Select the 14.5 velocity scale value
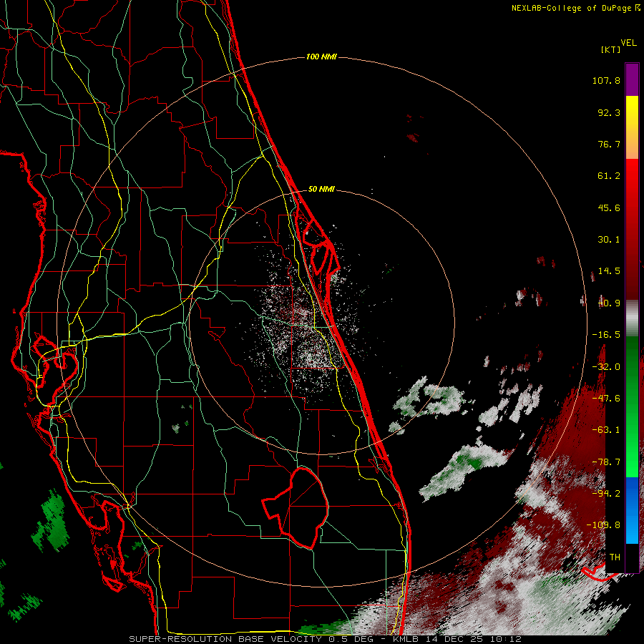The width and height of the screenshot is (644, 644). (x=609, y=271)
